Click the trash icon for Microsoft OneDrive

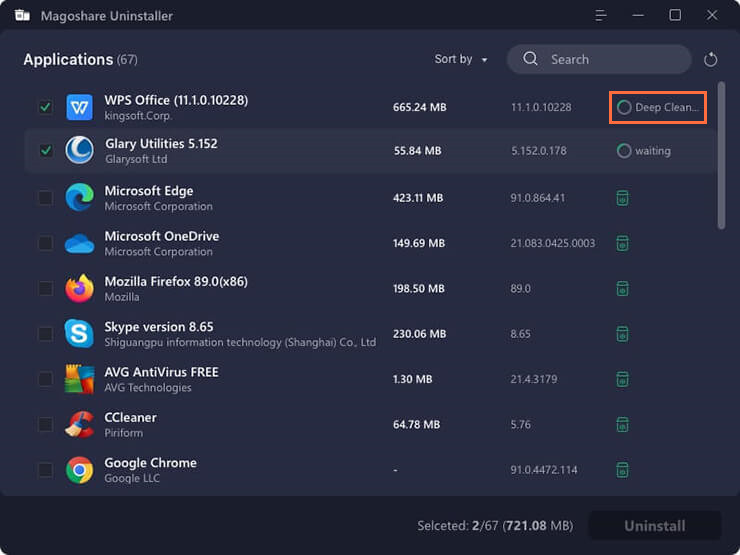coord(622,243)
